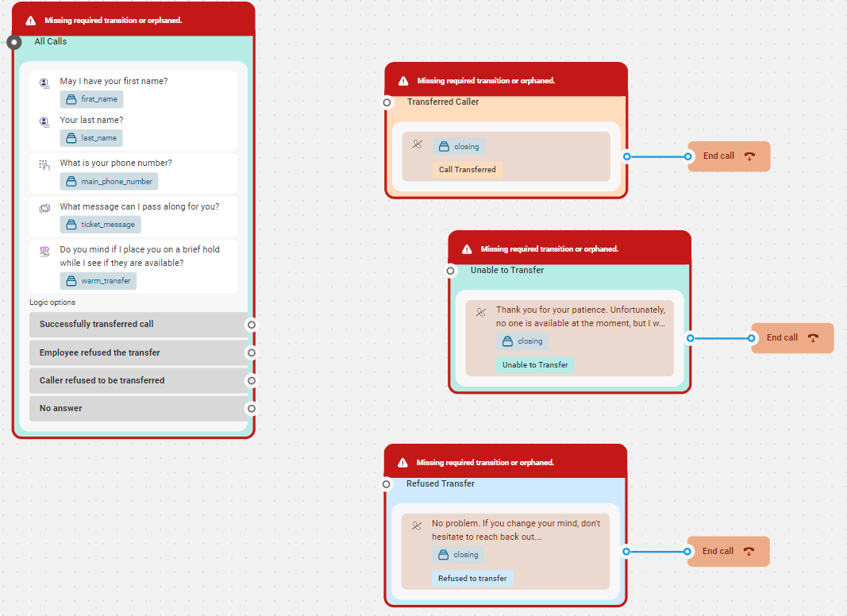Click the Call Transferred tag
Screen dimensions: 847x616
coord(468,170)
